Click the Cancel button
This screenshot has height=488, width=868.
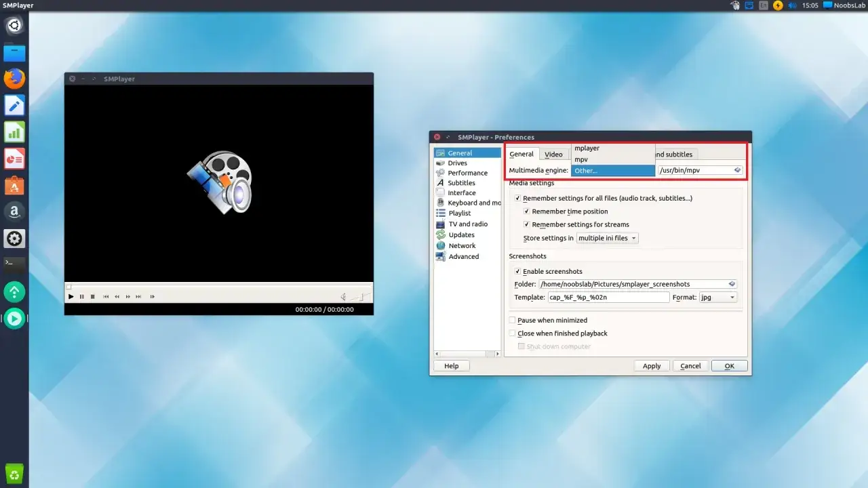tap(690, 366)
